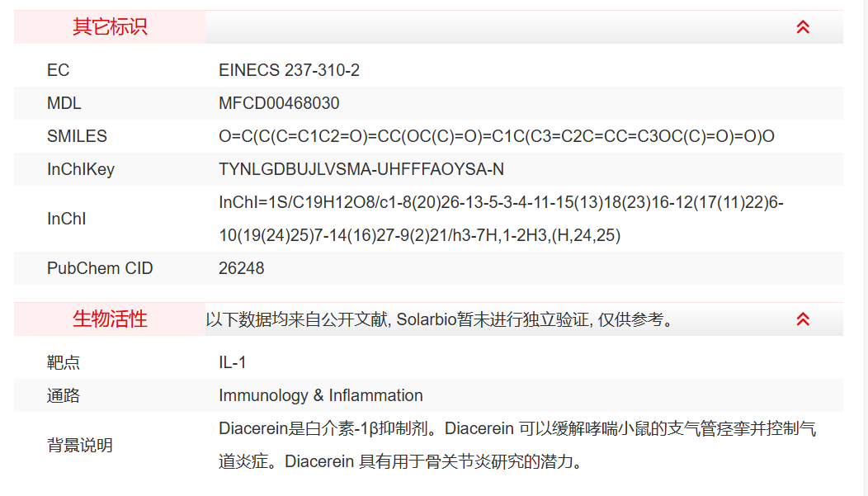This screenshot has width=868, height=496.
Task: Click the 生物活性 section header
Action: click(x=110, y=319)
